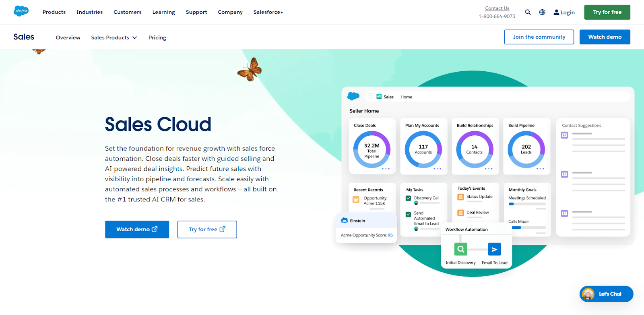Open the Salesforce+ menu item
The image size is (644, 315).
click(268, 12)
